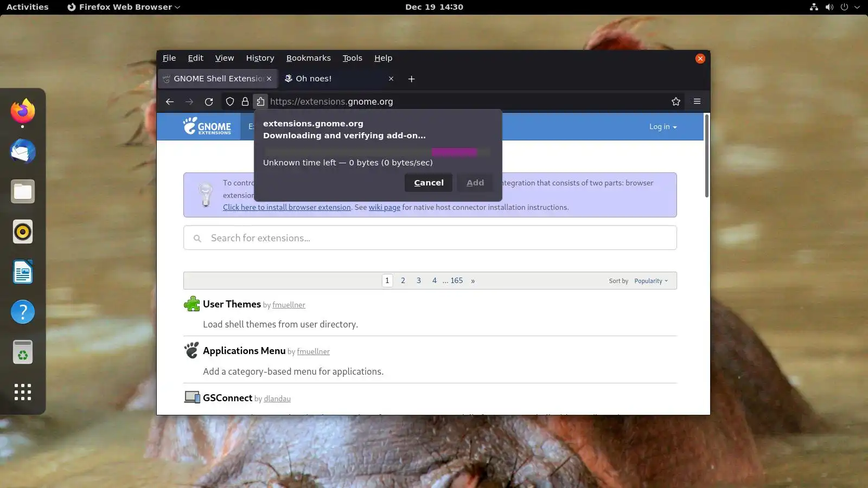Open the Help menu

coord(383,58)
